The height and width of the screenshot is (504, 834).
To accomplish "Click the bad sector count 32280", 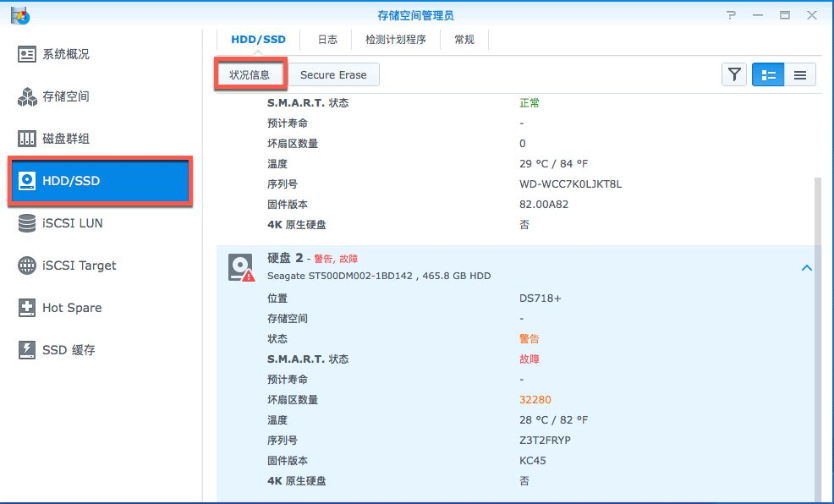I will click(535, 400).
